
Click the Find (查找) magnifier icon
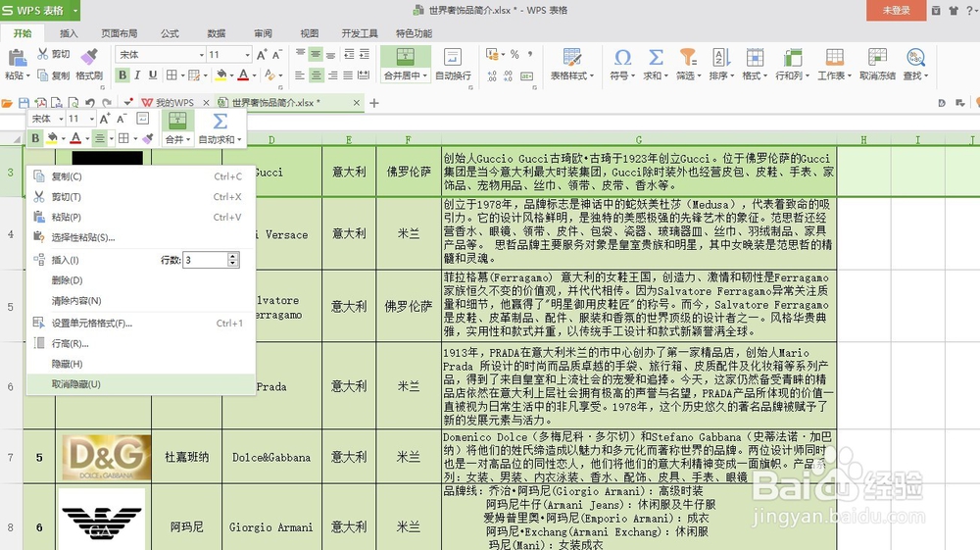point(915,57)
